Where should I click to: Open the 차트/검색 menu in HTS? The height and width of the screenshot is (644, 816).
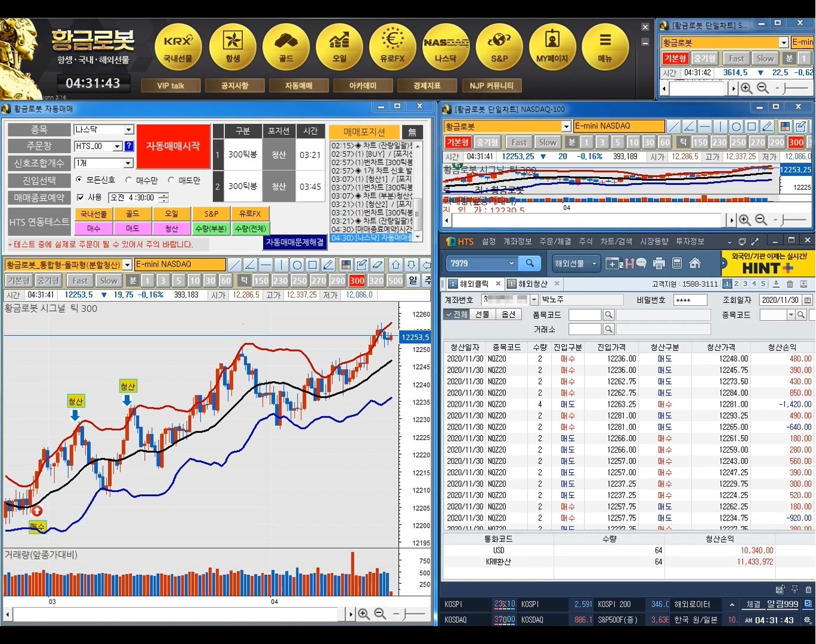616,241
